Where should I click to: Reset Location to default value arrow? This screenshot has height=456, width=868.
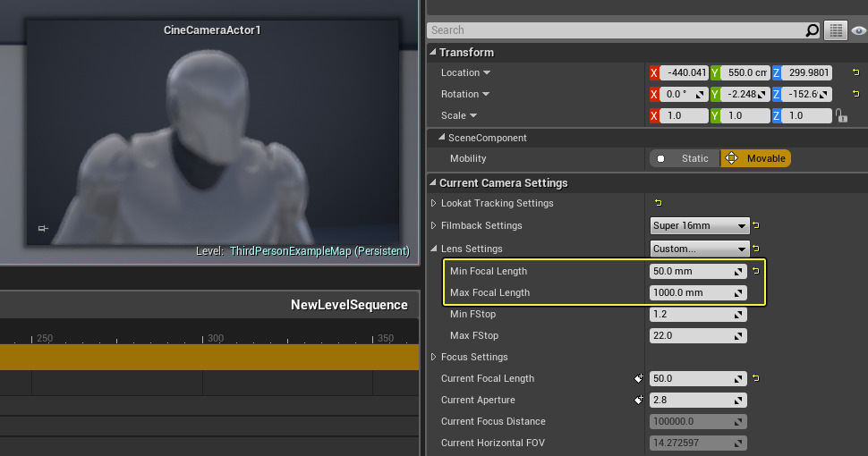coord(855,72)
